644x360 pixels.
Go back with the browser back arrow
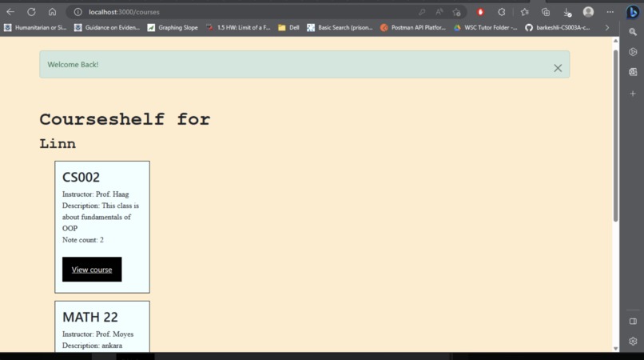10,12
